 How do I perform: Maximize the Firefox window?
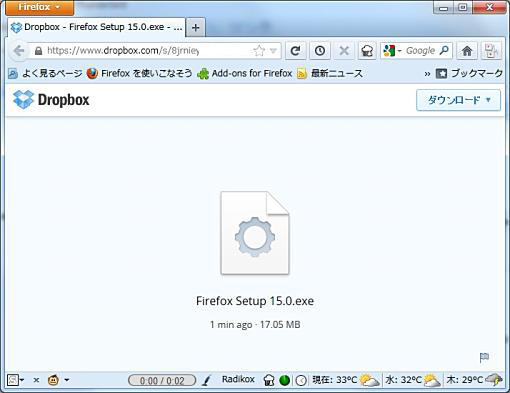(x=463, y=7)
